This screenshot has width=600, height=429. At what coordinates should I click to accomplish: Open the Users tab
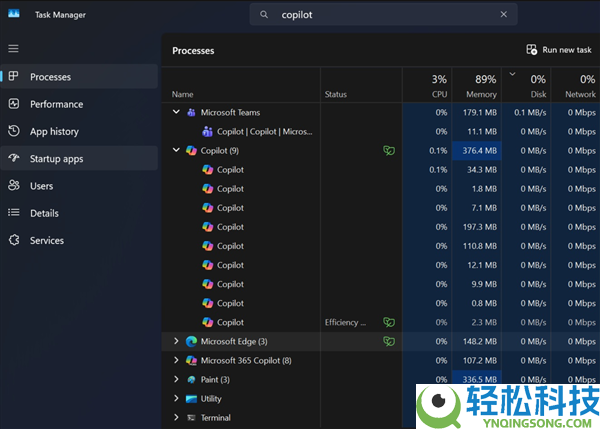[x=79, y=186]
